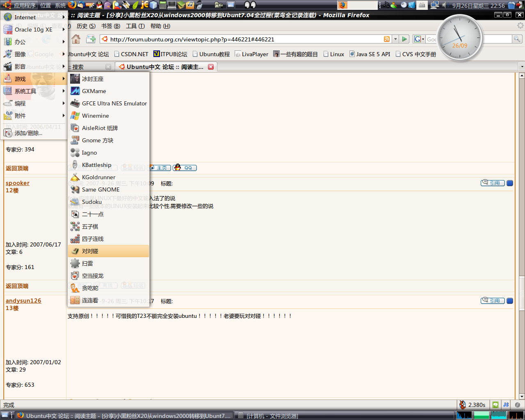Launch 四子连线 game

point(108,239)
